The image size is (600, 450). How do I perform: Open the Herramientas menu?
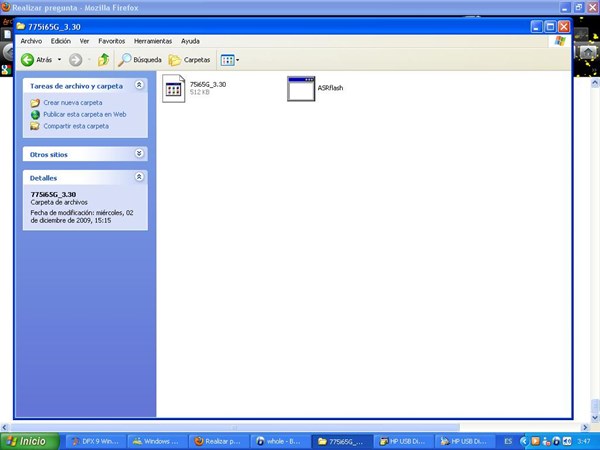click(153, 41)
